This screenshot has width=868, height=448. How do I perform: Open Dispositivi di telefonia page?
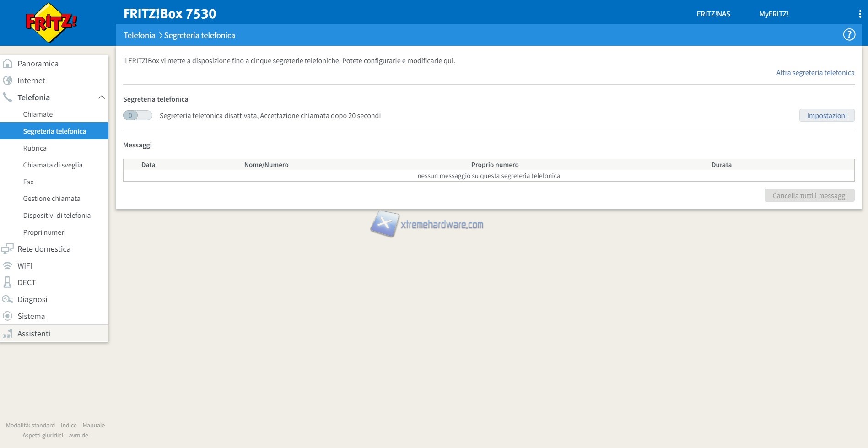coord(57,216)
